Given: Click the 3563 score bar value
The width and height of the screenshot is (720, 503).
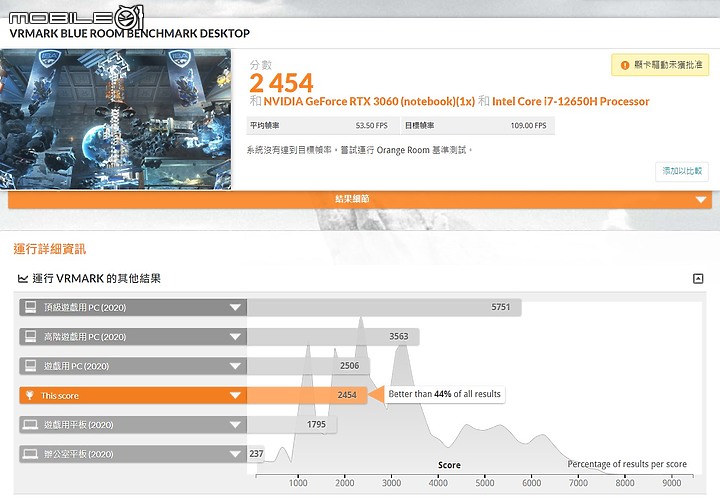Looking at the screenshot, I should coord(399,336).
